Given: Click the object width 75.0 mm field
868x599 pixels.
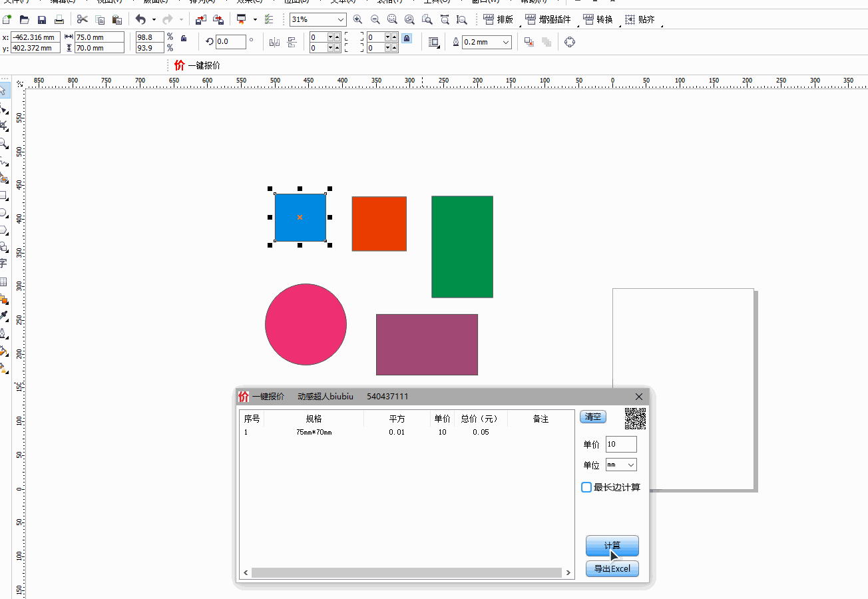Looking at the screenshot, I should tap(99, 37).
